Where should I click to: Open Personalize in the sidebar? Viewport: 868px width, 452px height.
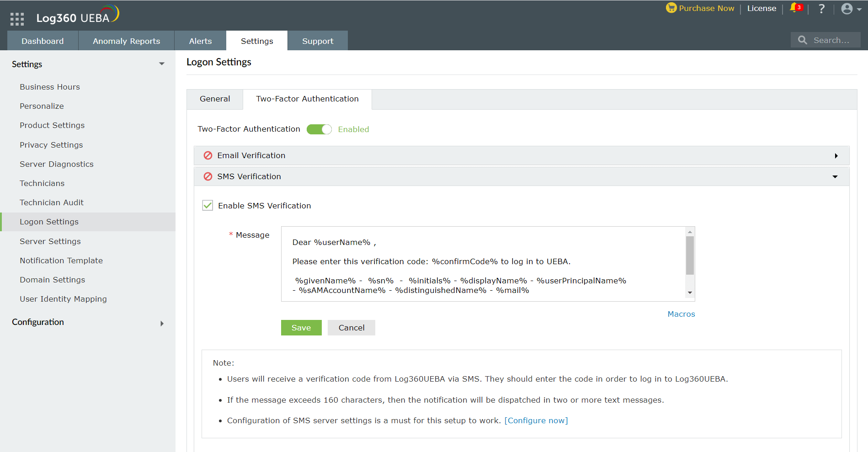(x=42, y=106)
